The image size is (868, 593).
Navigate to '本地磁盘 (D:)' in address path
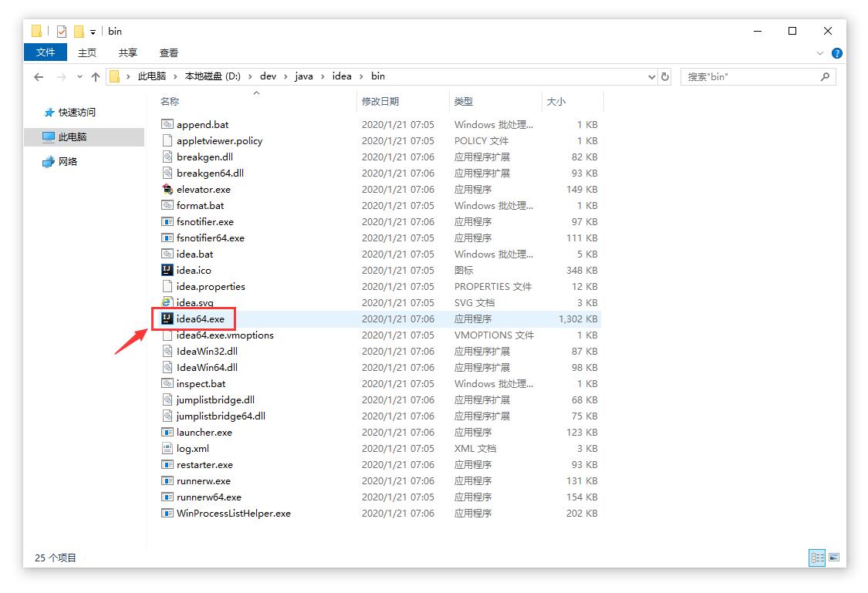point(213,76)
